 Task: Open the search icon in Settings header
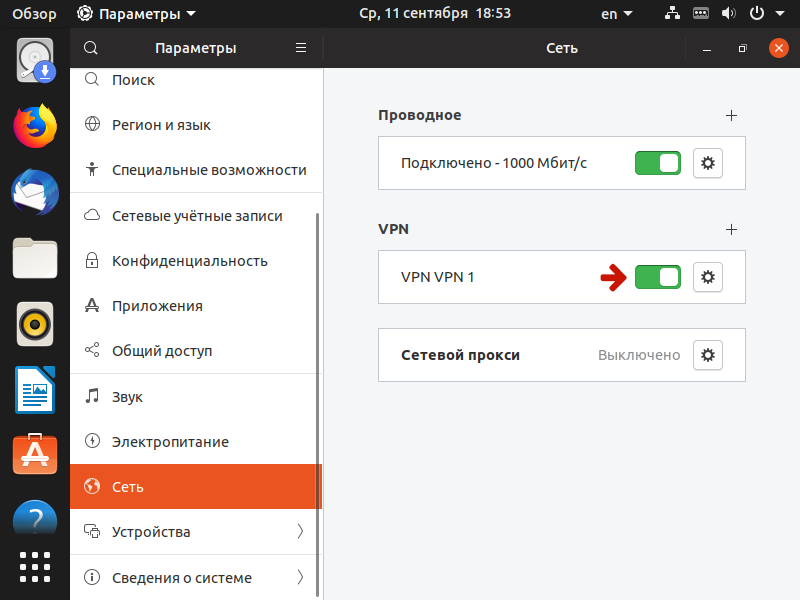pos(91,48)
